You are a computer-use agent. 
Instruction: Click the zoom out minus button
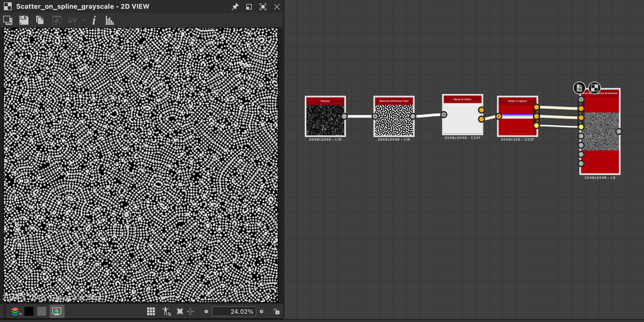pyautogui.click(x=206, y=311)
